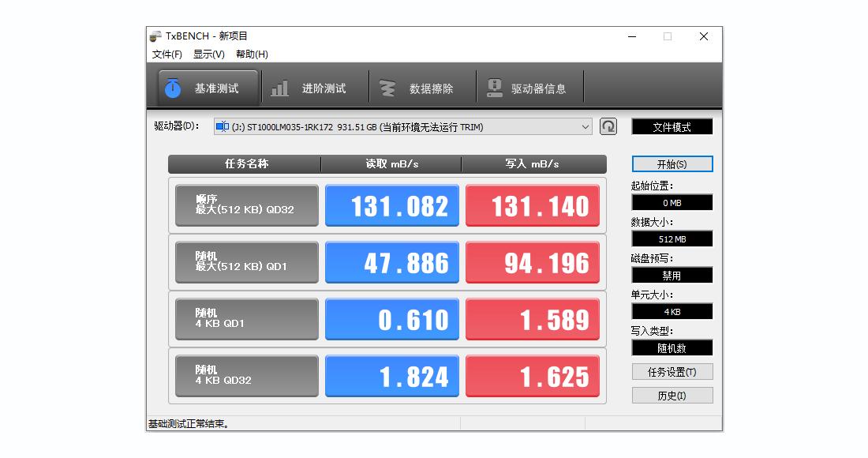868x458 pixels.
Task: Refresh drive list with circular arrow icon
Action: coord(608,126)
